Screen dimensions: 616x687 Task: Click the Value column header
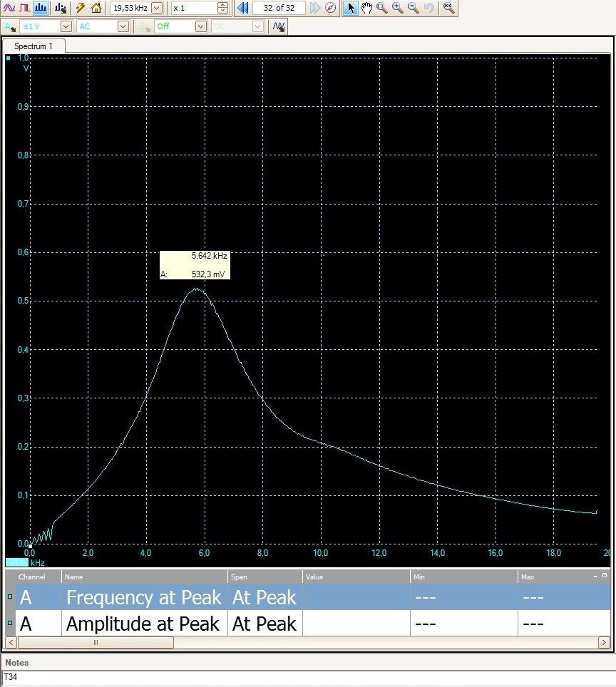356,577
